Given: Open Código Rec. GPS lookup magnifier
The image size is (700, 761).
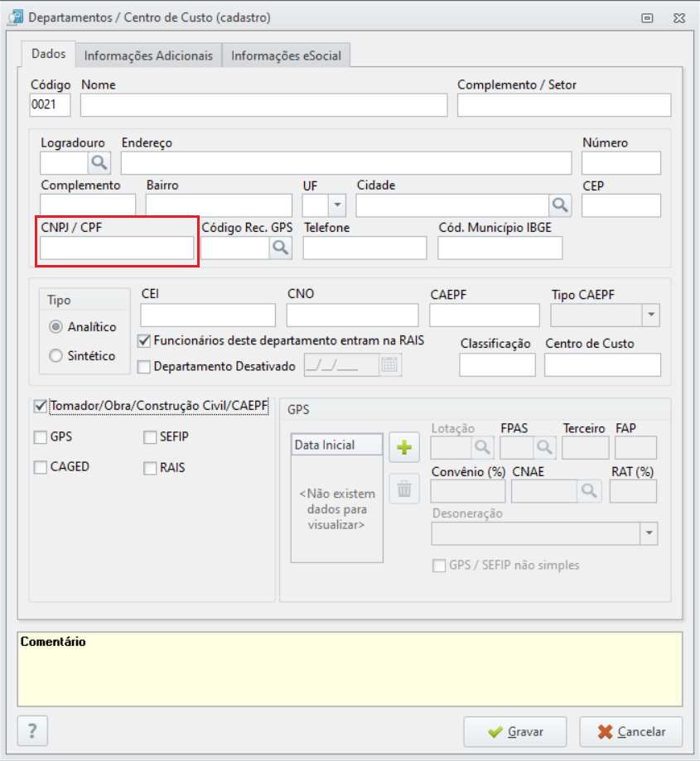Looking at the screenshot, I should pos(281,248).
